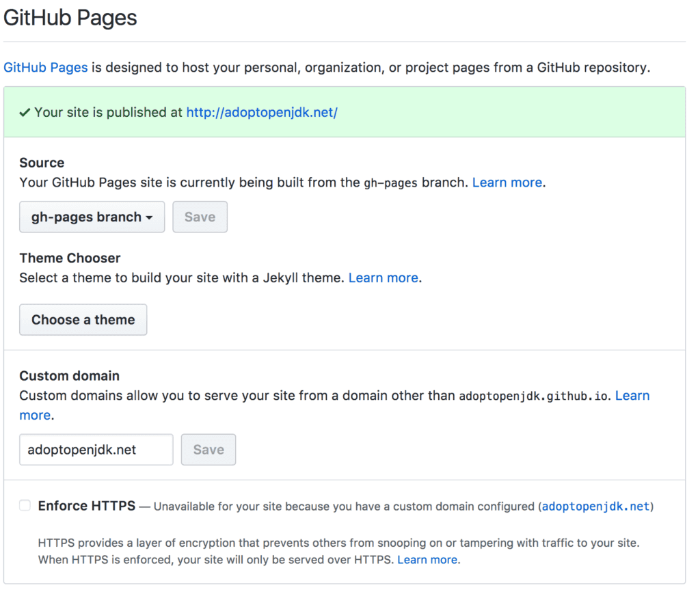700x594 pixels.
Task: Click the adoptopenjdk.github.io domain text
Action: [x=533, y=396]
